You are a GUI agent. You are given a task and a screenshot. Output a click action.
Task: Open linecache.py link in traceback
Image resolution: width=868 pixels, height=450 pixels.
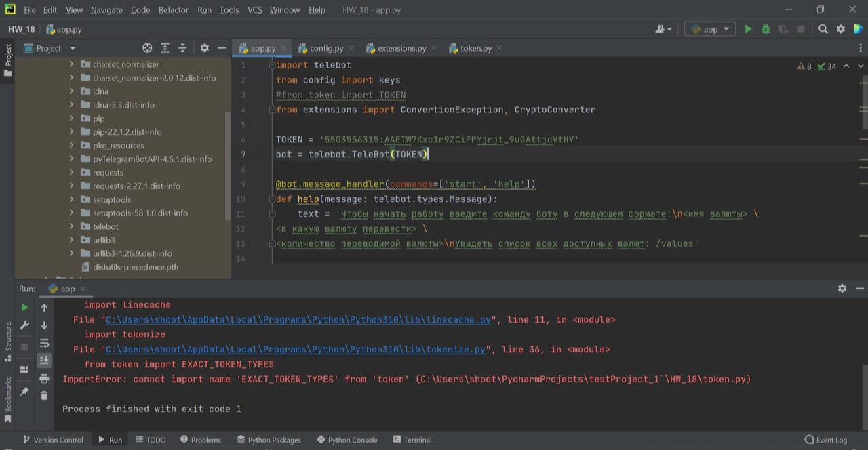(x=298, y=320)
